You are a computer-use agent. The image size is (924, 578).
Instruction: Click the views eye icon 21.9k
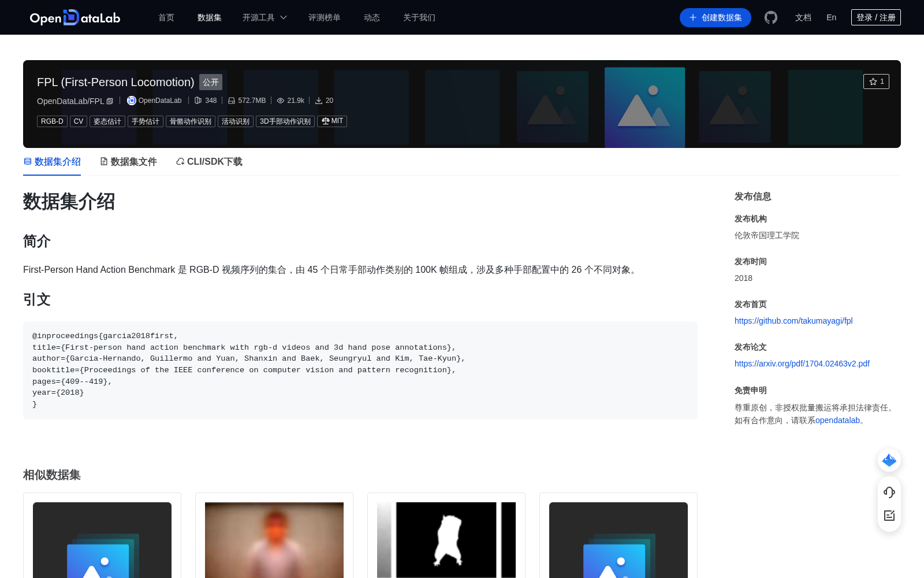(281, 101)
